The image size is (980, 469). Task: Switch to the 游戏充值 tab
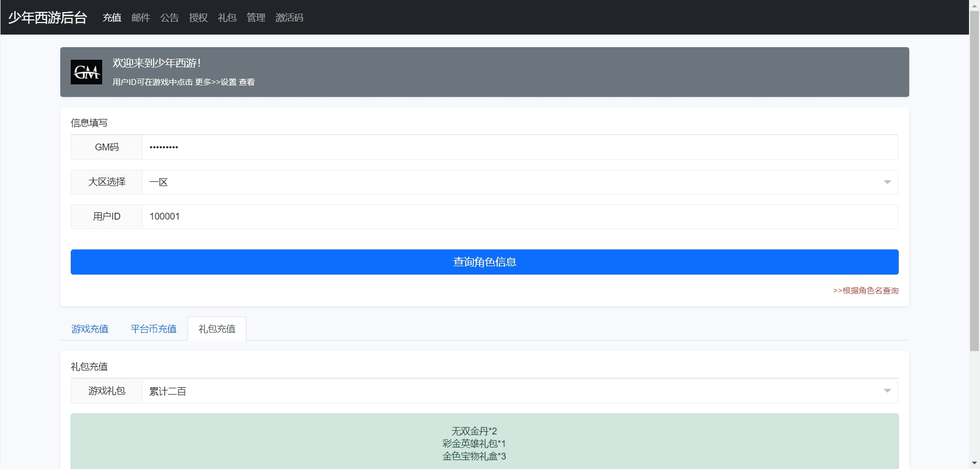tap(90, 329)
